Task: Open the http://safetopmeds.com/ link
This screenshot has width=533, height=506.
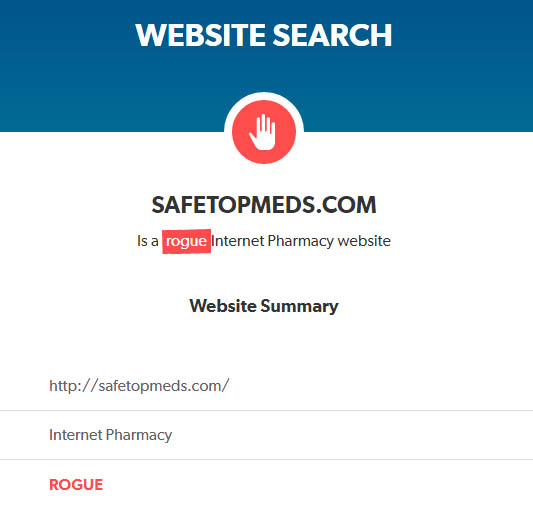Action: pyautogui.click(x=139, y=386)
